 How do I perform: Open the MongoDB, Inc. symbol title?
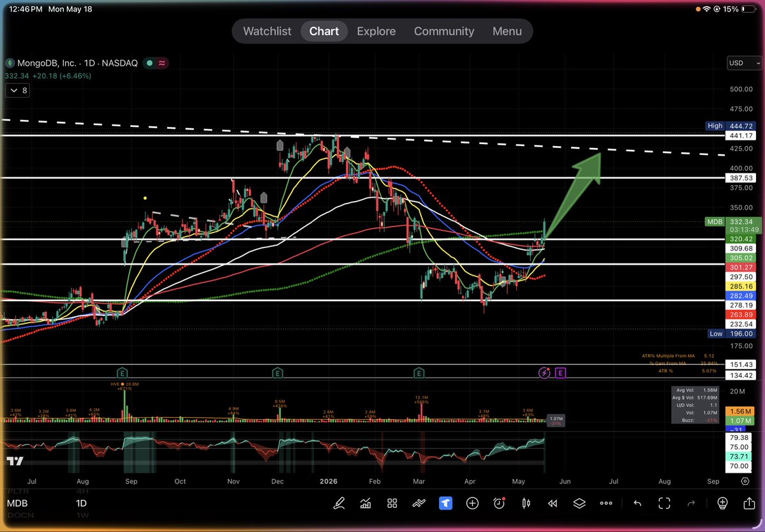tap(47, 63)
